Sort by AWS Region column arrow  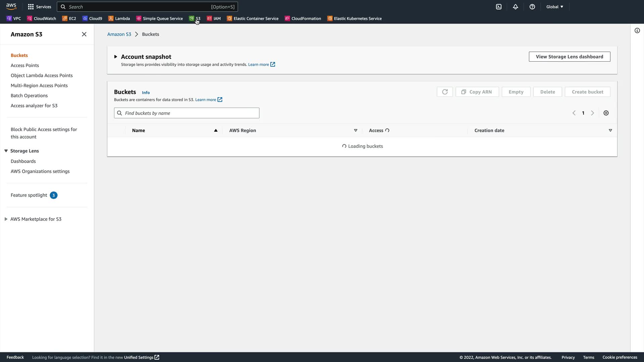tap(356, 130)
